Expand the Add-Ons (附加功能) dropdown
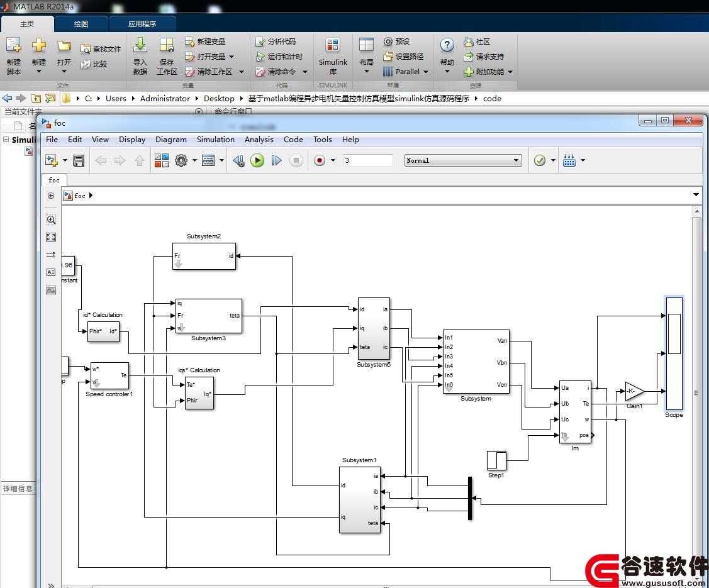This screenshot has width=709, height=588. click(510, 72)
